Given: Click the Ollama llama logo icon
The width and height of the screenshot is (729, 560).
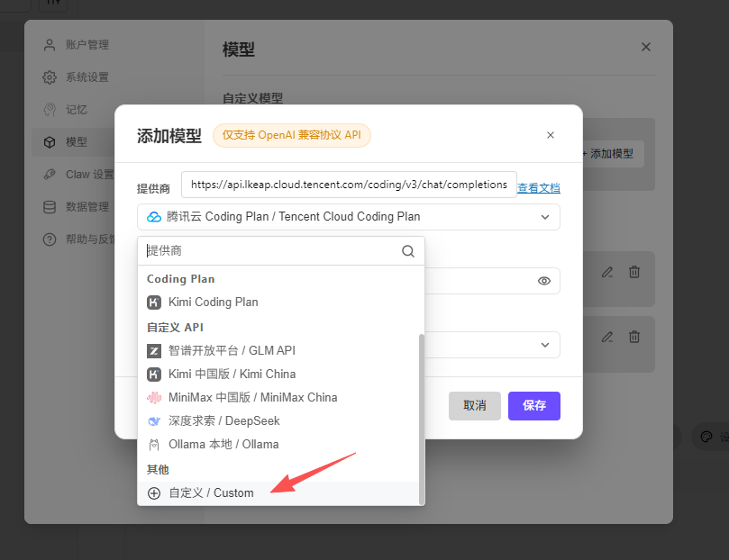Looking at the screenshot, I should pyautogui.click(x=154, y=445).
